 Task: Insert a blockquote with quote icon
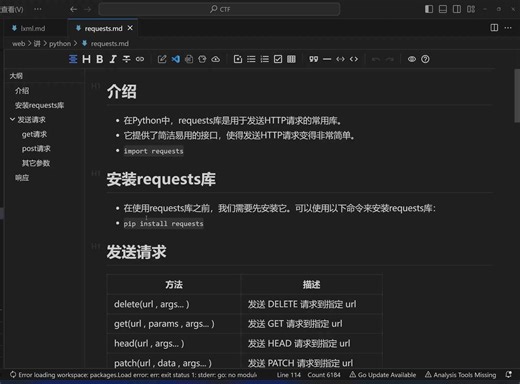(x=313, y=59)
